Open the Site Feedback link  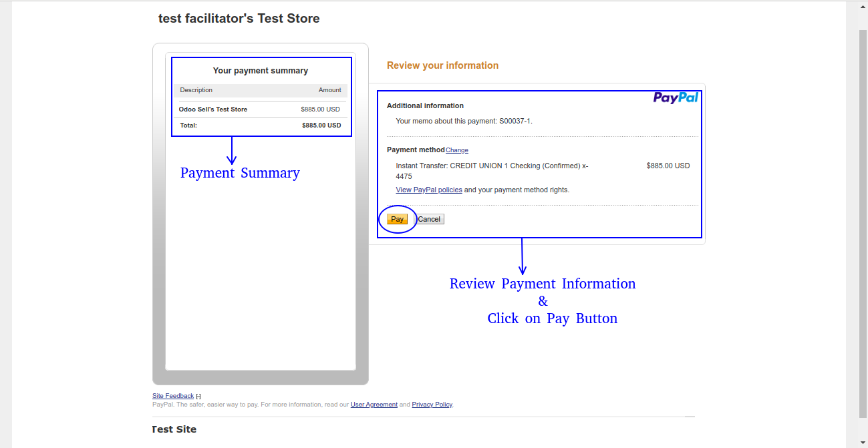173,396
